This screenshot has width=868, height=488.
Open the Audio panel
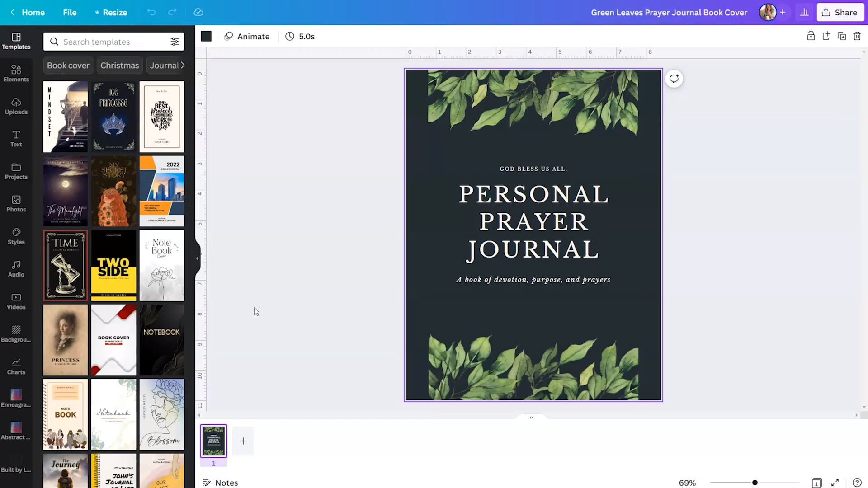[16, 268]
